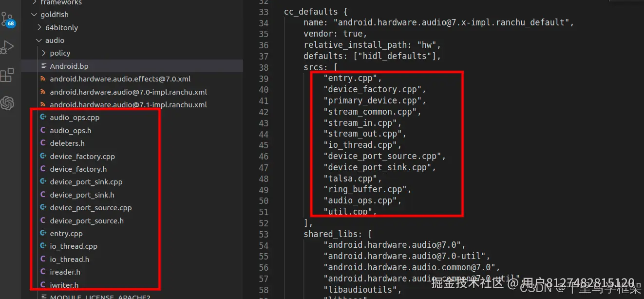The height and width of the screenshot is (299, 644).
Task: Open deleters.h file
Action: point(67,143)
